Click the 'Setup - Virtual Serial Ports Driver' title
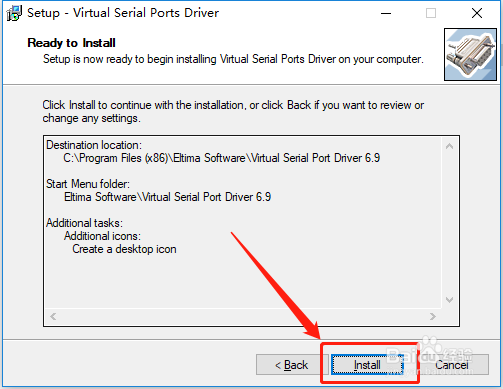 (x=123, y=13)
